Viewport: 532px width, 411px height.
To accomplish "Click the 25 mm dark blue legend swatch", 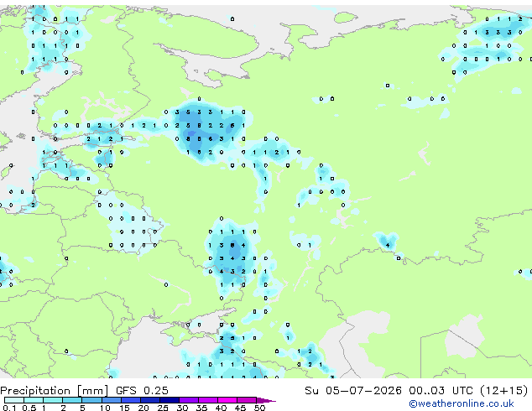I will tap(170, 400).
